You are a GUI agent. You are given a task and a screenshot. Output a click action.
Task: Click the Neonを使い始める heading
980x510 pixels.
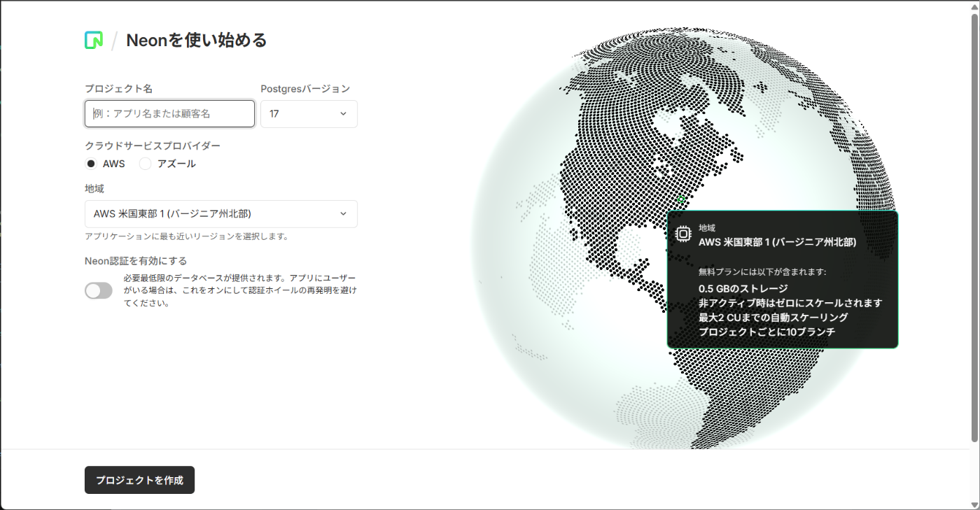click(x=197, y=41)
